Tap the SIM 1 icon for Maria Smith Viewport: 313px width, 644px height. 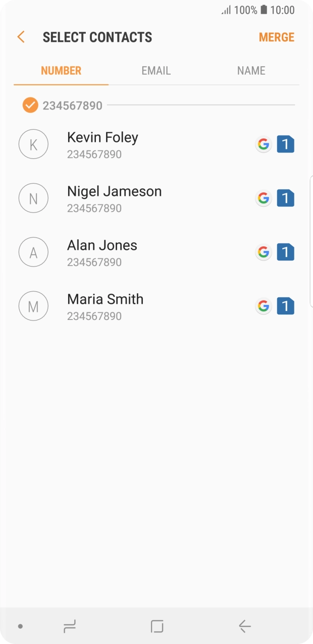[x=285, y=306]
